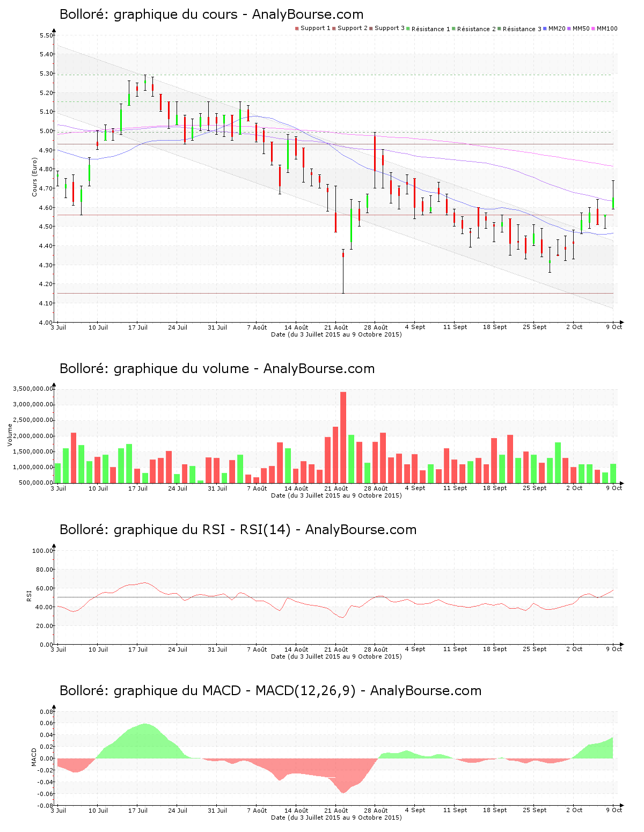Viewport: 644px width, 832px height.
Task: Click the 'graphique du volume' chart title
Action: (x=217, y=369)
